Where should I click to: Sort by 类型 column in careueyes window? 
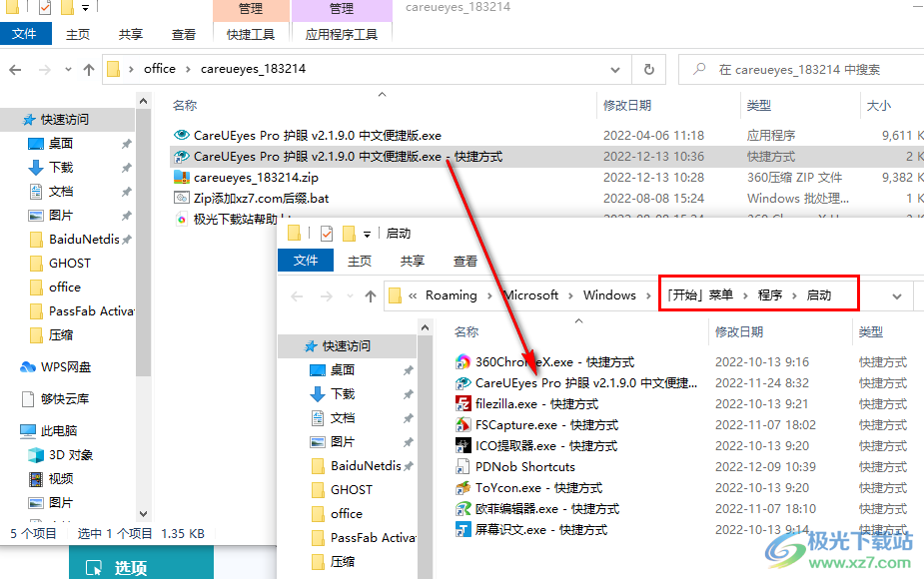759,106
